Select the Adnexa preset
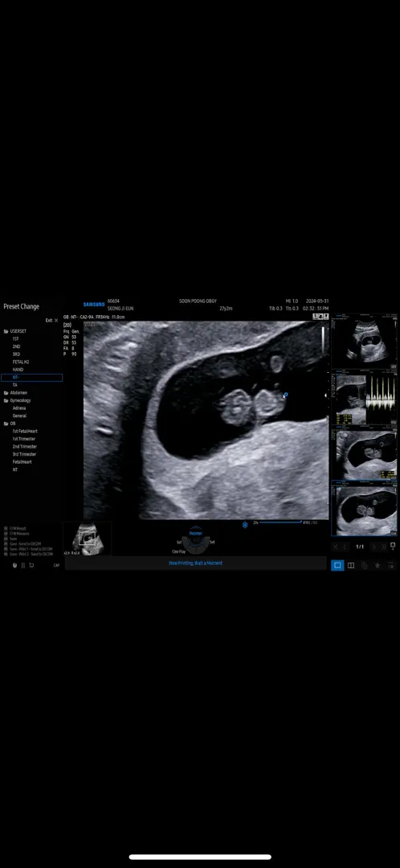400x868 pixels. tap(19, 408)
